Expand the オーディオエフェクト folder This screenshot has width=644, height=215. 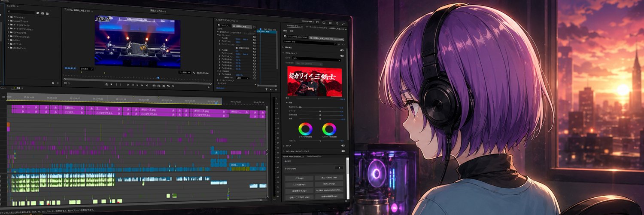point(9,25)
